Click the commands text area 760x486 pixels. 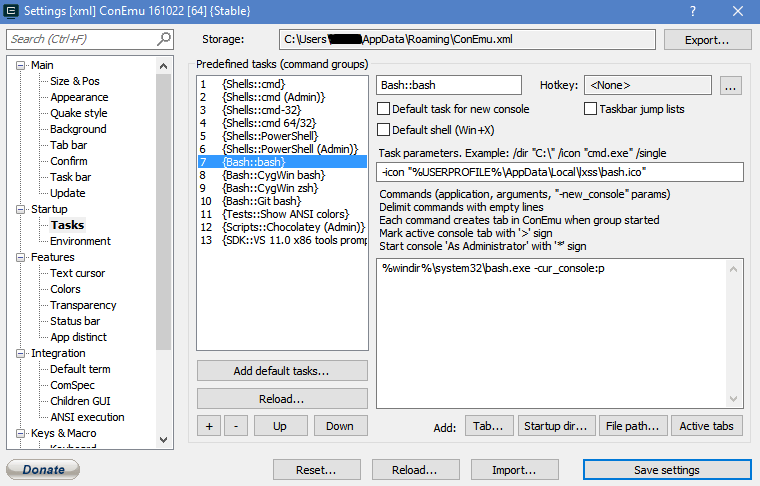tap(552, 333)
